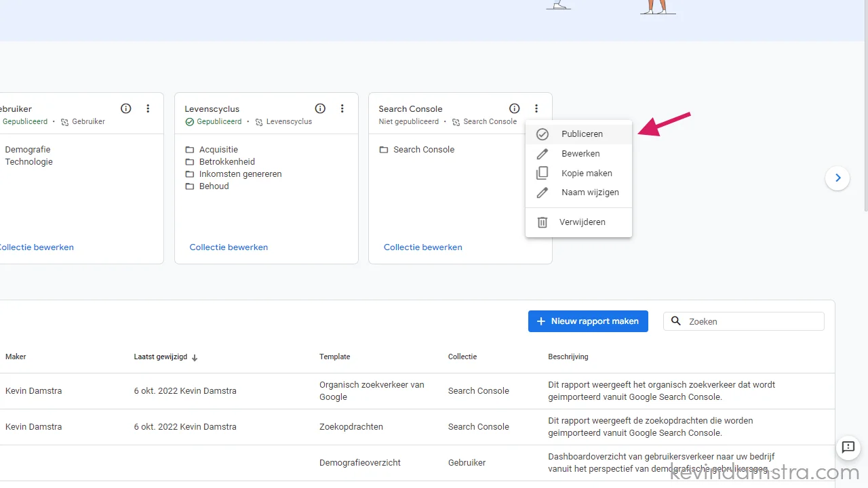Open Collectie bewerken on Search Console card

click(423, 247)
